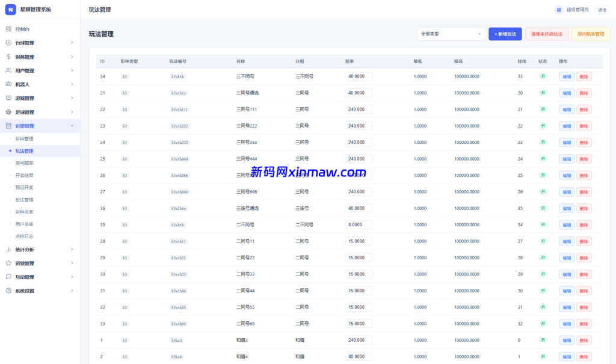Click the 台球管理 billiards target icon
This screenshot has width=616, height=364.
click(8, 43)
